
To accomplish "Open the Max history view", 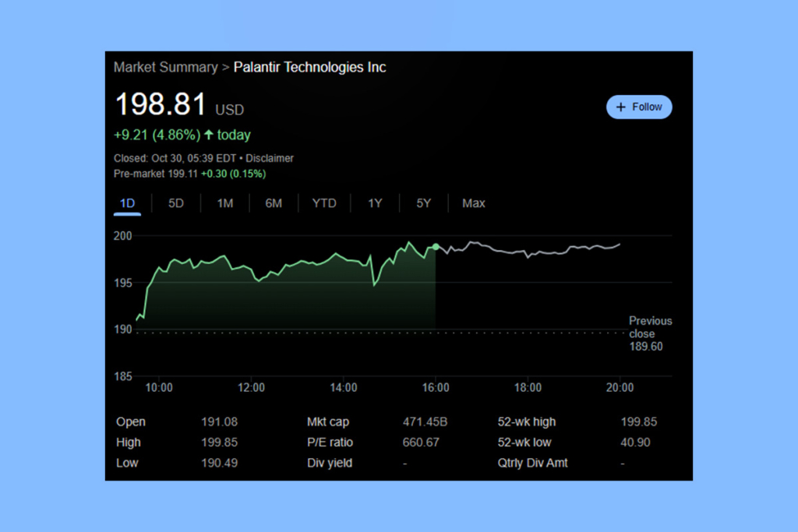I will pyautogui.click(x=474, y=203).
